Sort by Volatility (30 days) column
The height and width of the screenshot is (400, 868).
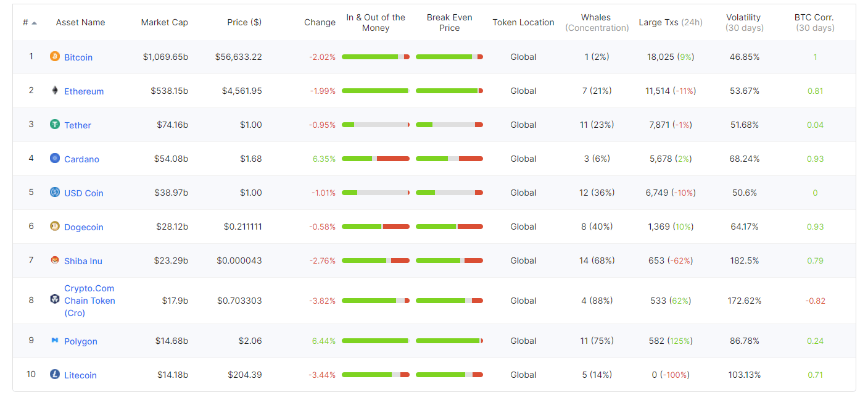tap(743, 22)
